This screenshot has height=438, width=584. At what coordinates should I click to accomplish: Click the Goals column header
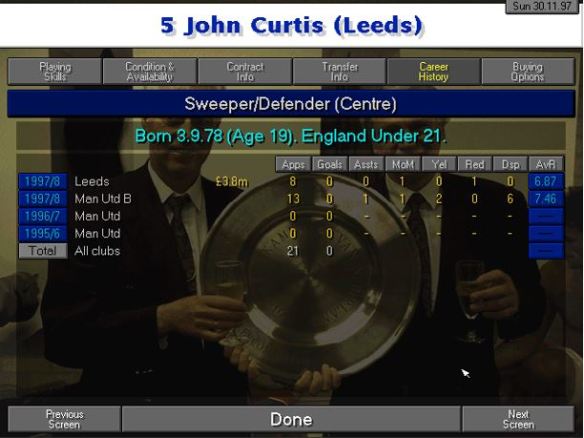pos(330,164)
